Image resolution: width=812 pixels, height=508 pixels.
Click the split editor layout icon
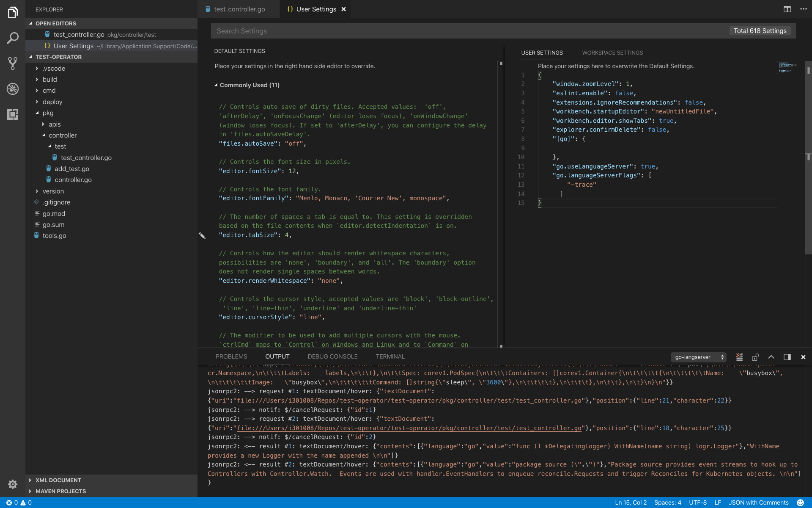787,9
